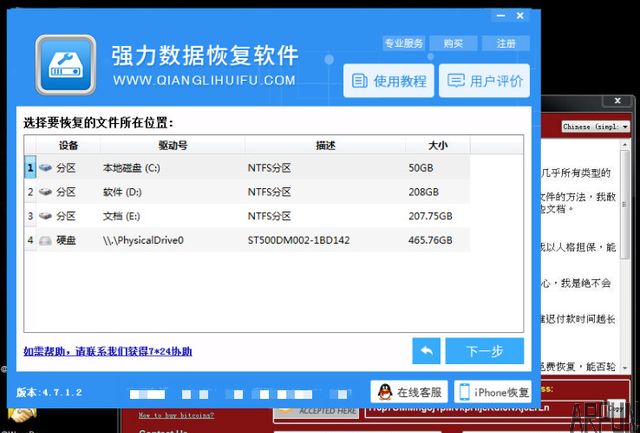
Task: Click 下一步 next step button
Action: pyautogui.click(x=484, y=351)
